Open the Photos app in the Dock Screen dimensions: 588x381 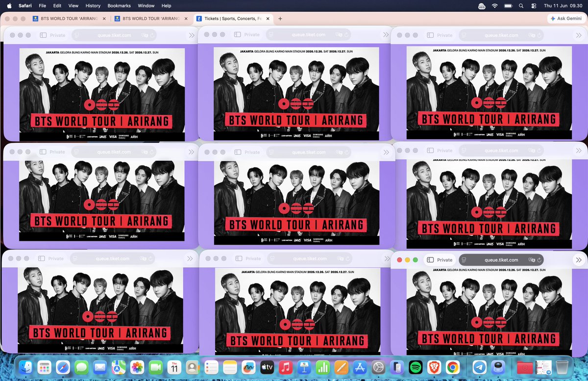(x=137, y=367)
